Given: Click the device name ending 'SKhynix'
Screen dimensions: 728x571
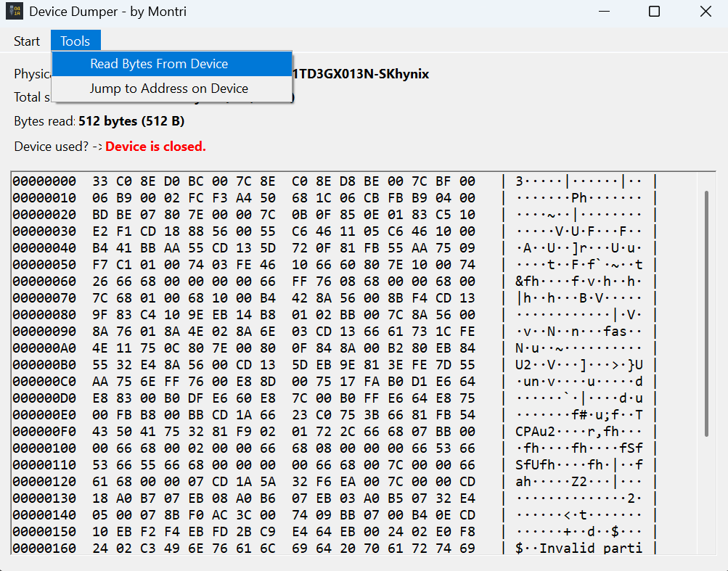Looking at the screenshot, I should tap(361, 74).
